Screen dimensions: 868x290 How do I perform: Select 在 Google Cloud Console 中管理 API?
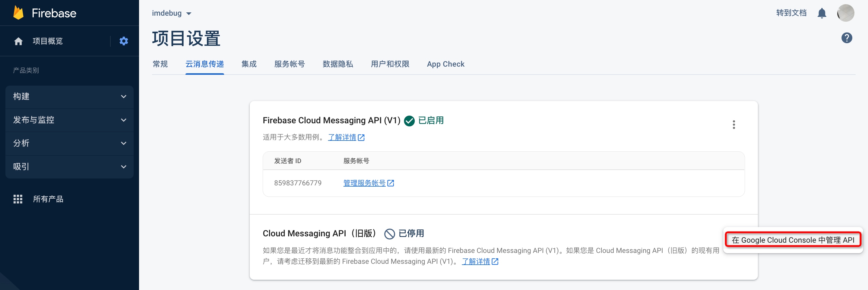click(793, 240)
